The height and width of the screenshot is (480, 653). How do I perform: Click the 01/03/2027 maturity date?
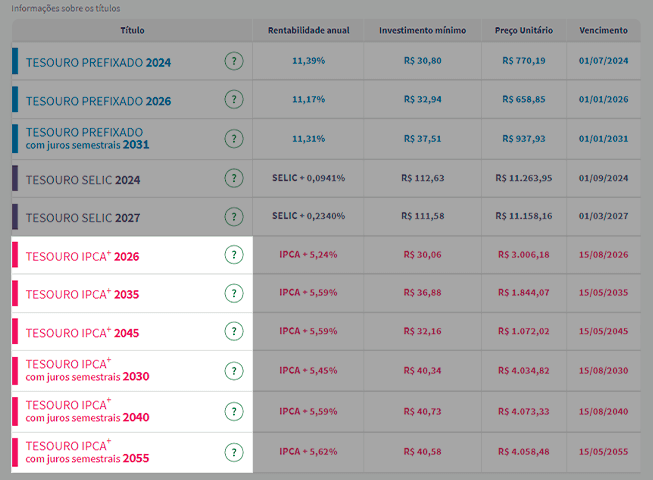[x=603, y=216]
